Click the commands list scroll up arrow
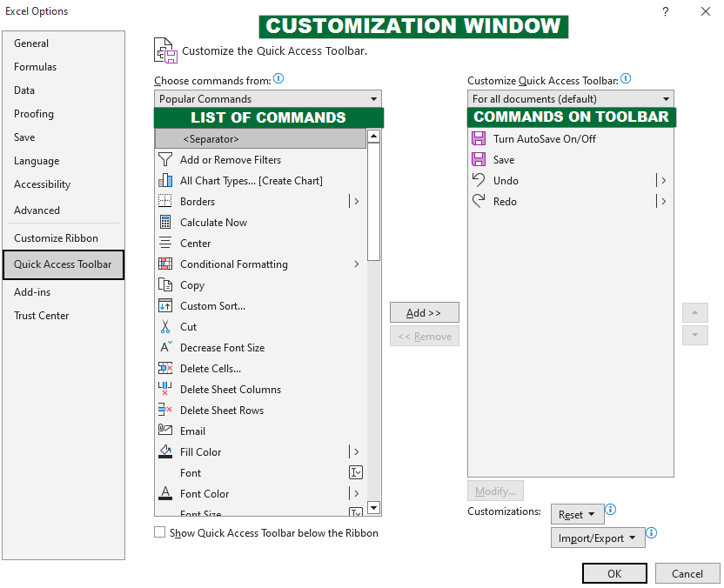 click(x=373, y=137)
